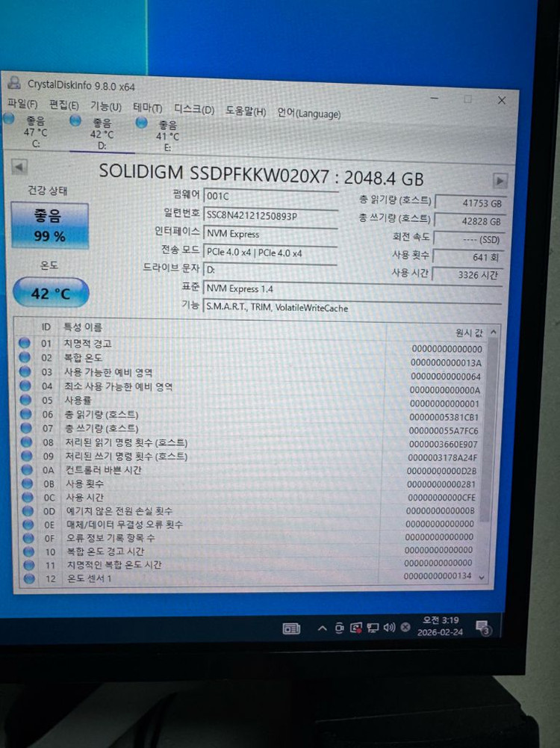560x748 pixels.
Task: Click status icon of row 02 복합 온도
Action: point(25,357)
